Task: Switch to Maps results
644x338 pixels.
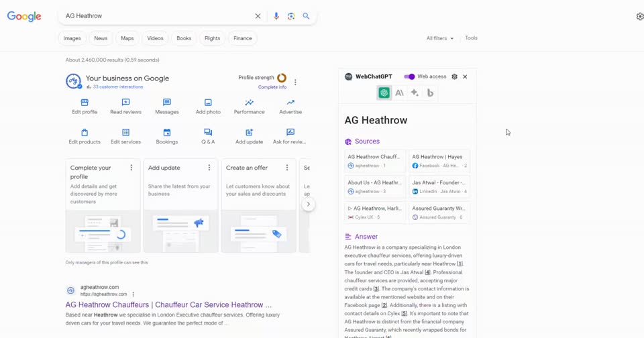Action: tap(127, 38)
